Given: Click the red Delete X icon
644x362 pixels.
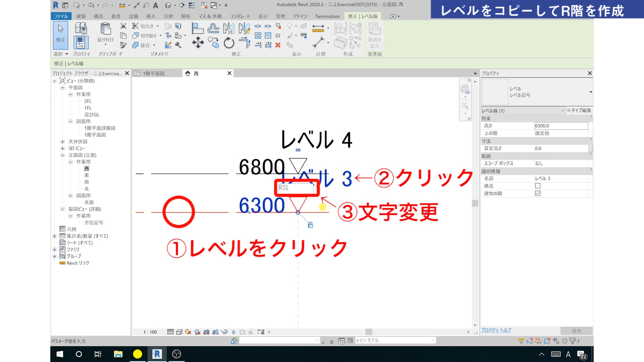Looking at the screenshot, I should (278, 45).
